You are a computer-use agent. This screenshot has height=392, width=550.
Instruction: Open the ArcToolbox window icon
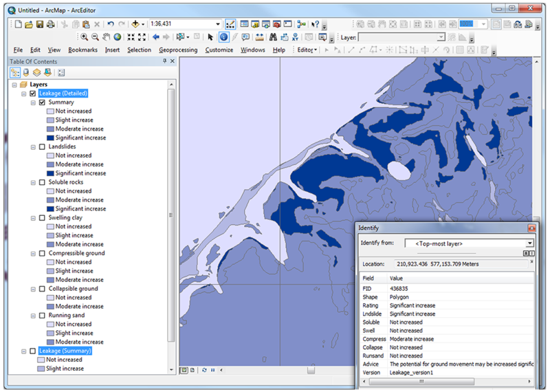click(277, 24)
